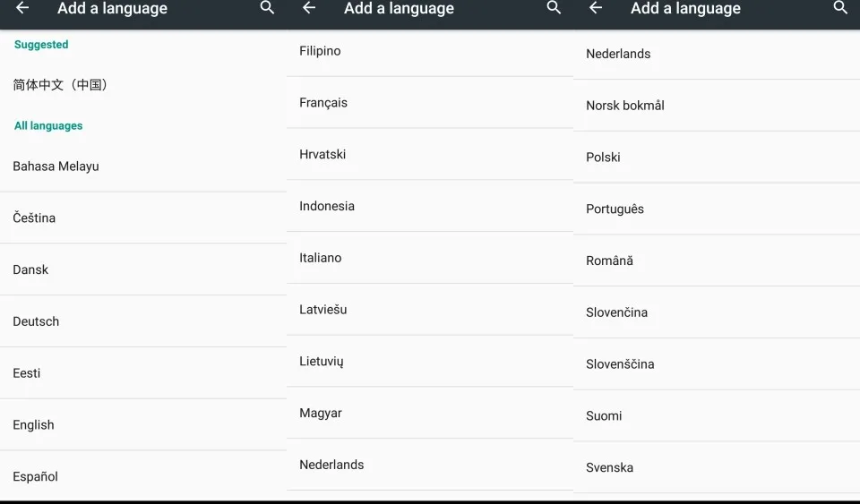Tap back arrow in the rightmost Add a language panel
The height and width of the screenshot is (504, 860).
(596, 8)
